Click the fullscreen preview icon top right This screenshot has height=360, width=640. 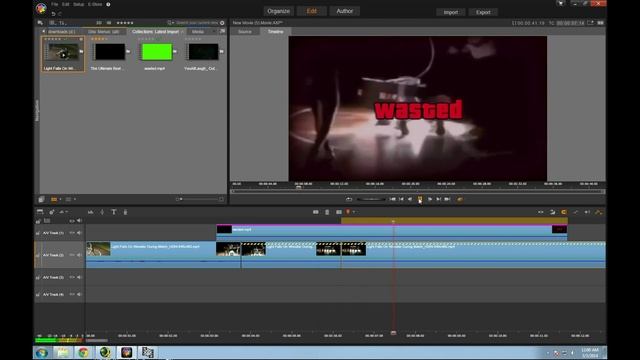pos(590,23)
